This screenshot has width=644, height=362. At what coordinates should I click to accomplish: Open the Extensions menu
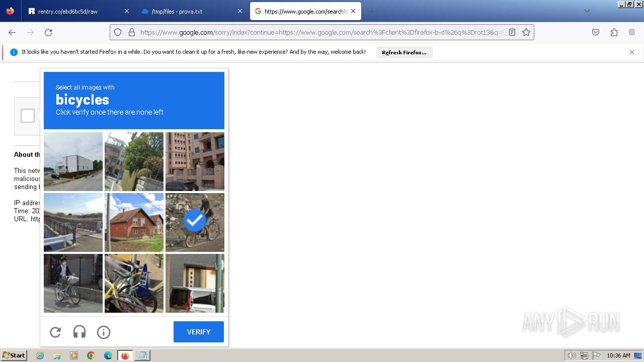[614, 32]
